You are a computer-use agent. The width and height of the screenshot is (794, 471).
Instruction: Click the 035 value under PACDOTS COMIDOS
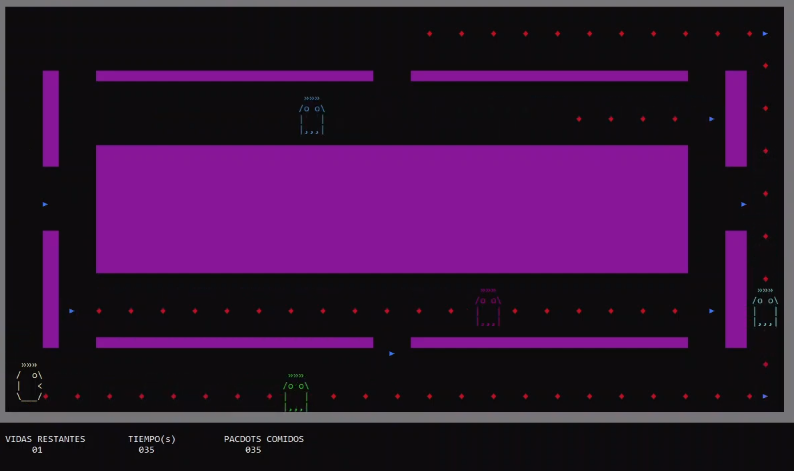tap(253, 450)
